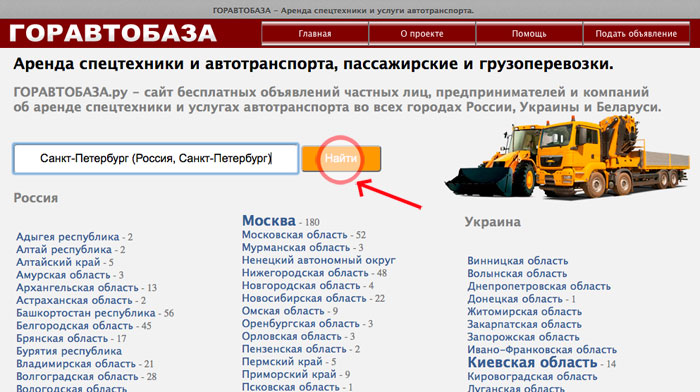Open Адыгея республика listings
Viewport: 700px width, 392px height.
pyautogui.click(x=68, y=237)
